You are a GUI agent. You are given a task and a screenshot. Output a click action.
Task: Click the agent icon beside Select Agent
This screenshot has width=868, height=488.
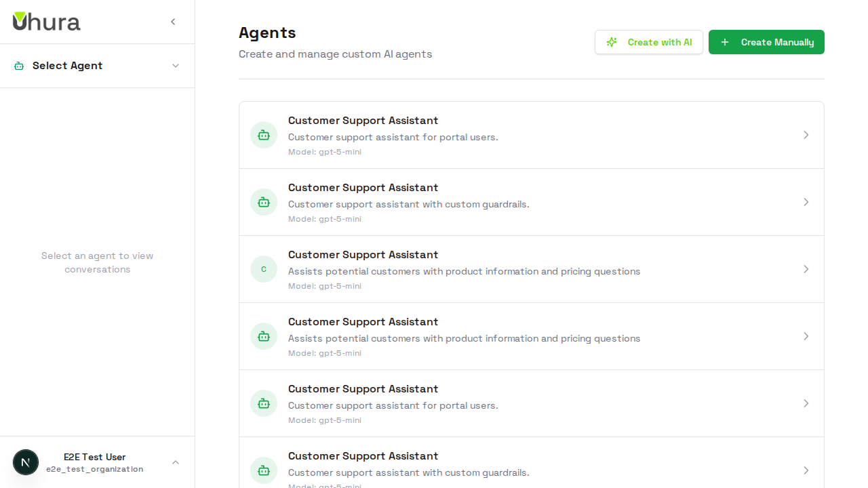(x=18, y=65)
